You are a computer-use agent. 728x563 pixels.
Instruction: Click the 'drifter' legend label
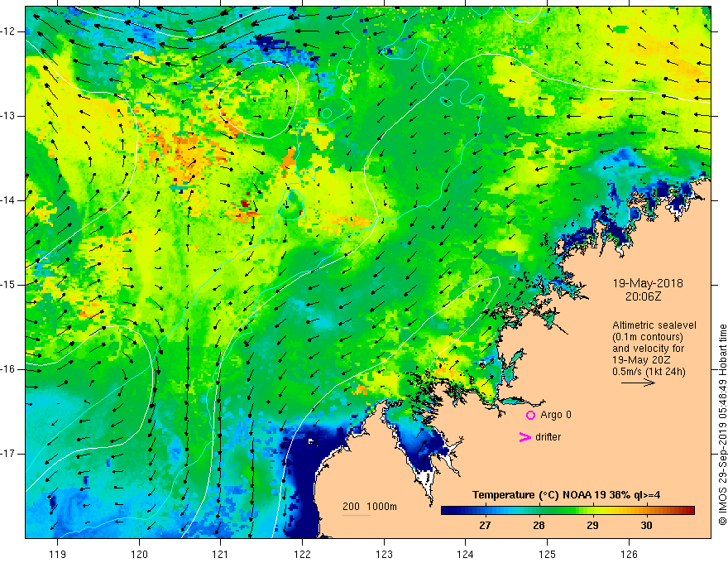tap(548, 437)
